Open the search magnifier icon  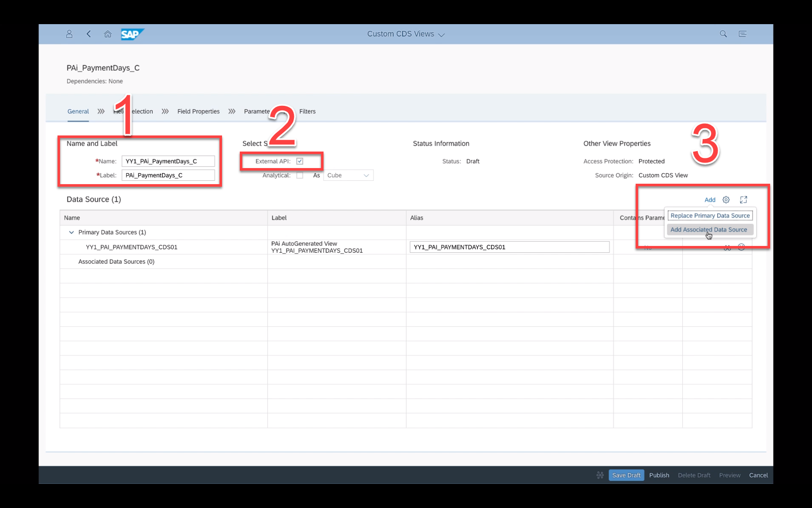coord(723,34)
